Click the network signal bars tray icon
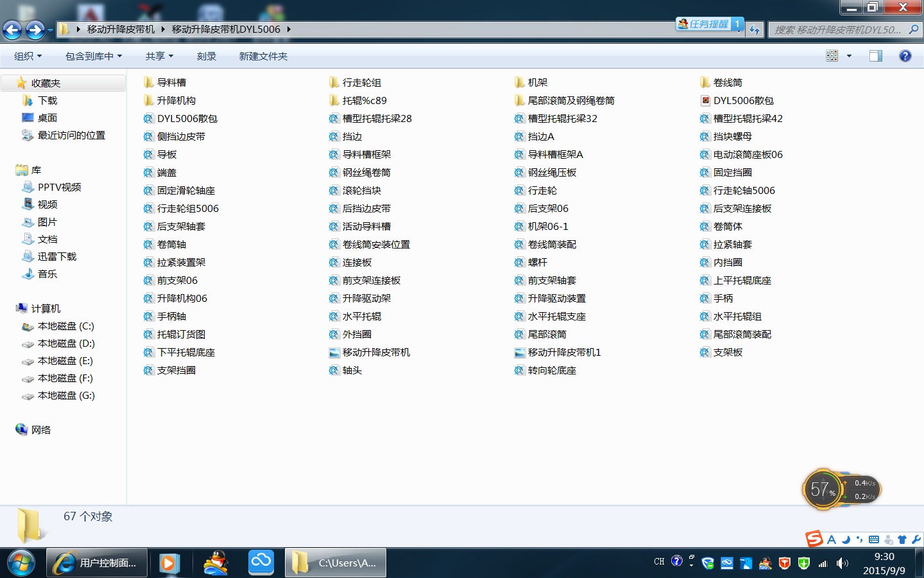The image size is (924, 578). click(823, 563)
